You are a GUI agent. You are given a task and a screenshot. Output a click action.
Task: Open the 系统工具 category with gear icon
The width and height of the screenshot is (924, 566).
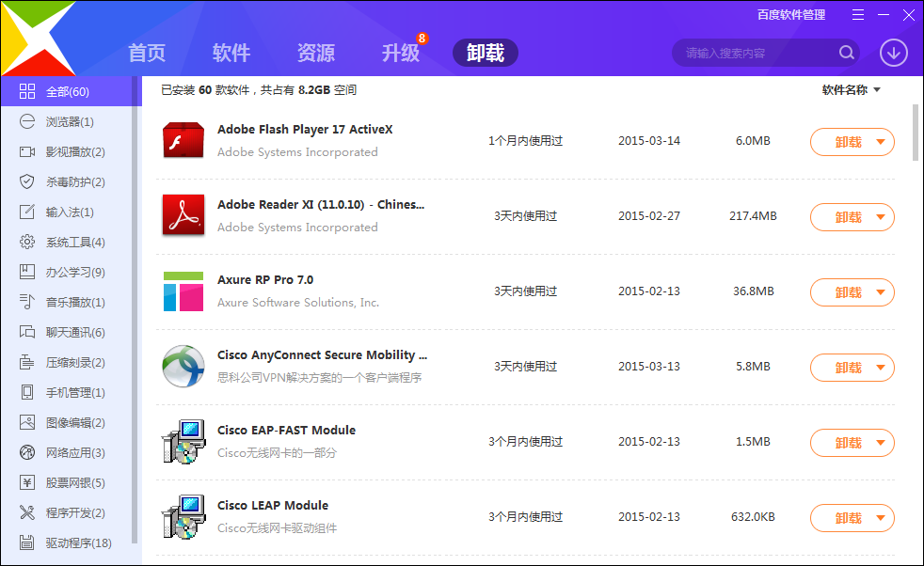(x=26, y=242)
